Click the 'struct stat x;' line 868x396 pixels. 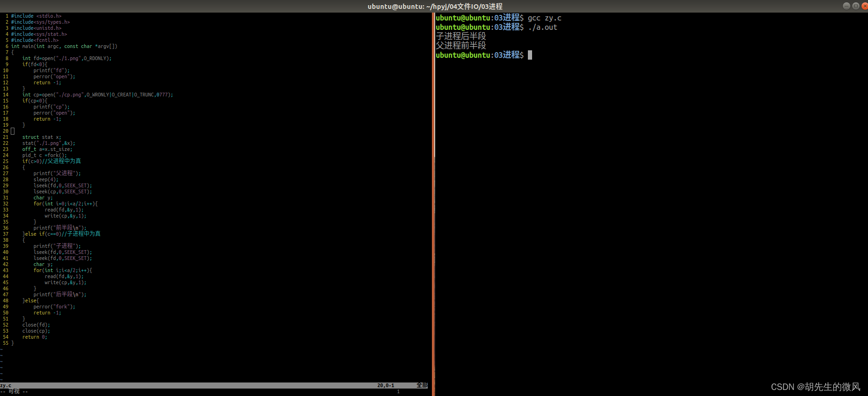pos(42,137)
